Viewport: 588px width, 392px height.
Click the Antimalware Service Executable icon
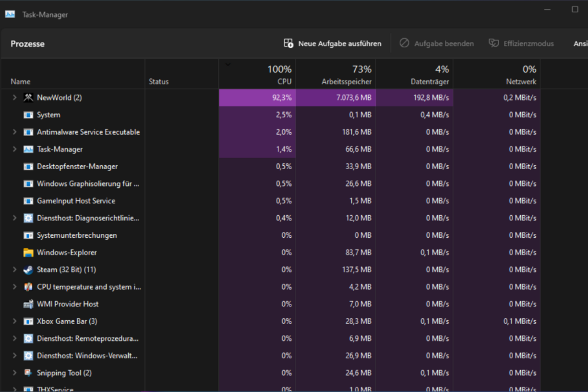[28, 132]
